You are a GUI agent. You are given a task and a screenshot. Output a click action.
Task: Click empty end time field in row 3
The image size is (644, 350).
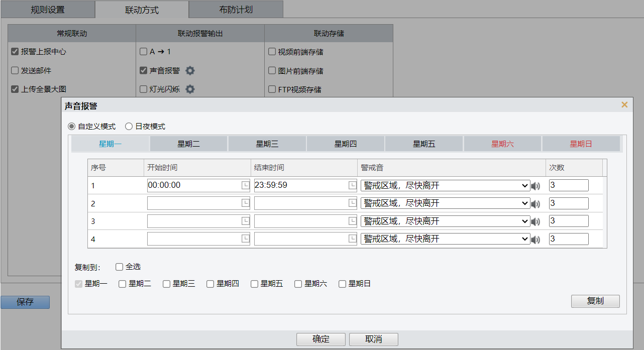point(305,221)
